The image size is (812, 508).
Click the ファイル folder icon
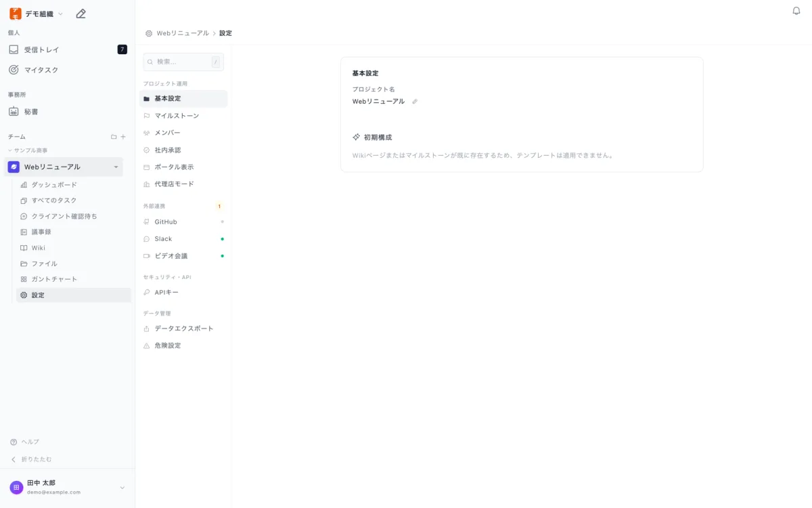click(24, 263)
